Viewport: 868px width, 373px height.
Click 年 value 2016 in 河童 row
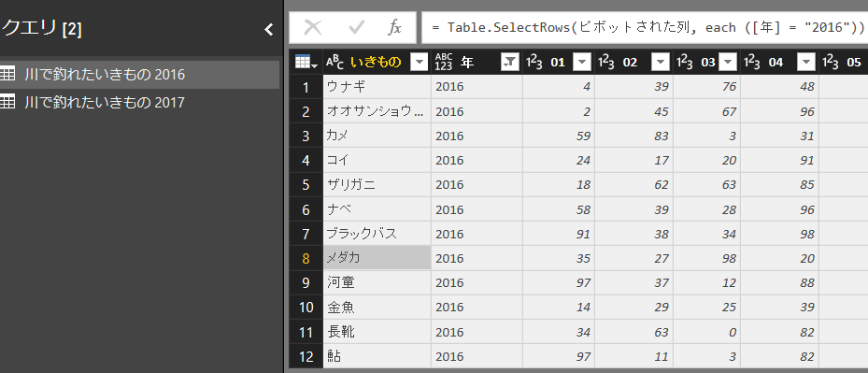click(x=477, y=282)
